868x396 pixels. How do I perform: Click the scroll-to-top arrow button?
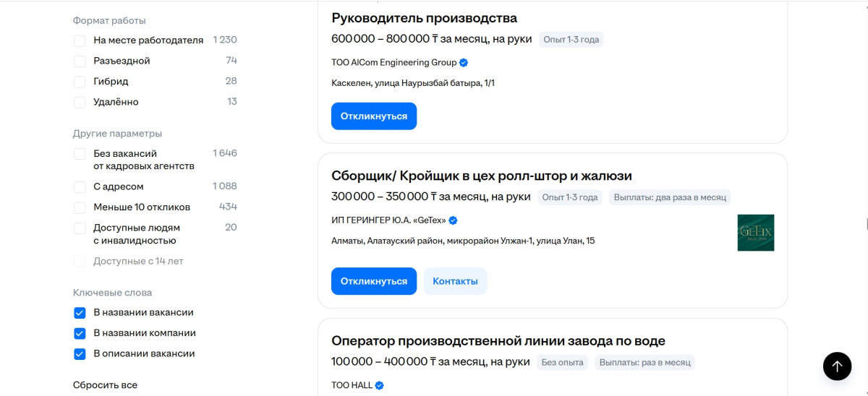pos(837,366)
